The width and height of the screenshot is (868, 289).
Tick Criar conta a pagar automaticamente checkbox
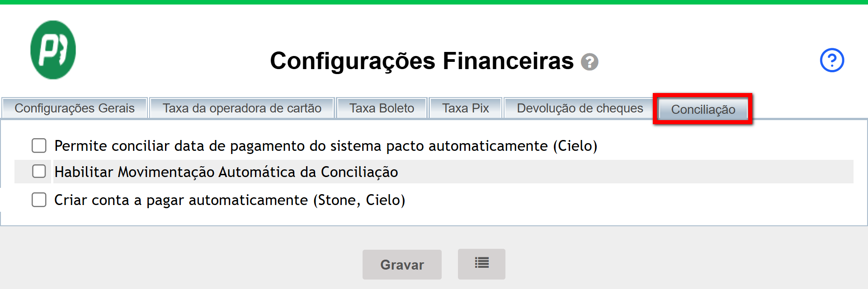click(39, 200)
